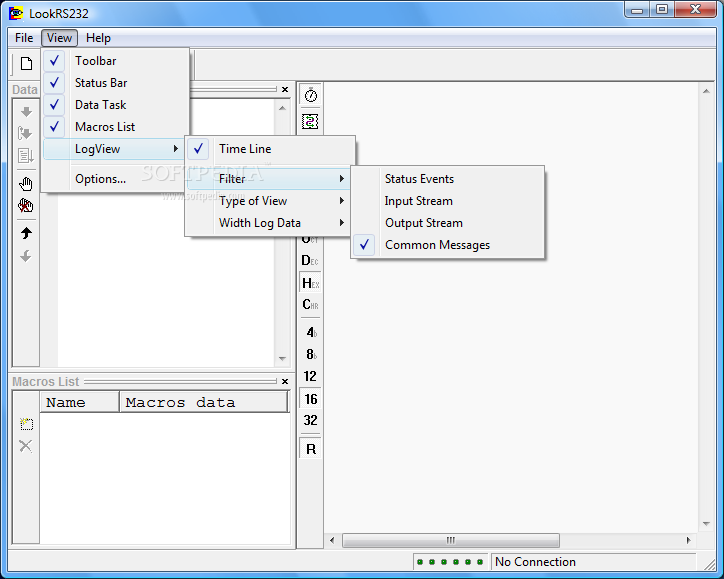Click the LookRS232 title bar app icon
Image resolution: width=724 pixels, height=579 pixels.
[x=16, y=13]
